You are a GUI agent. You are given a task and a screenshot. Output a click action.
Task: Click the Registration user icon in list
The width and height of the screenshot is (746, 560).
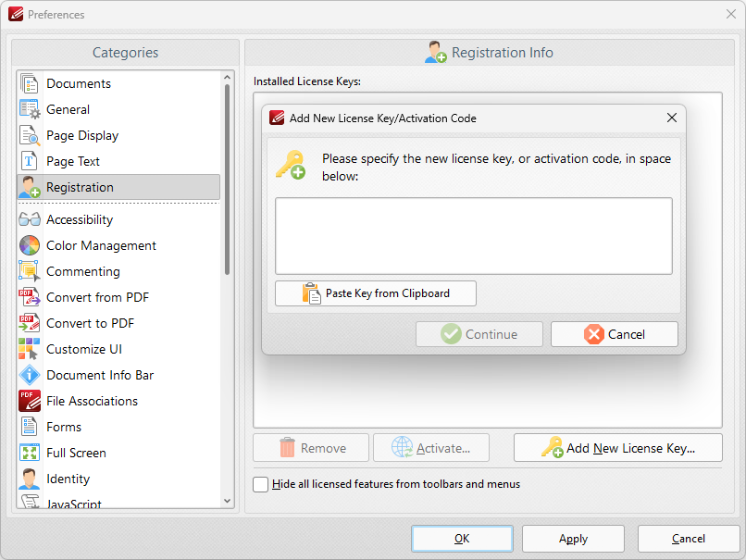click(30, 188)
